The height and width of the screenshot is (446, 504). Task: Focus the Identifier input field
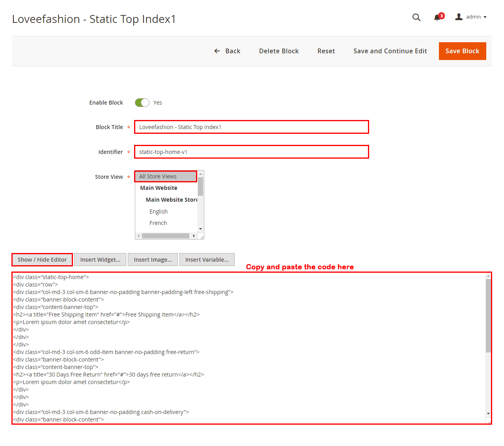[x=252, y=152]
